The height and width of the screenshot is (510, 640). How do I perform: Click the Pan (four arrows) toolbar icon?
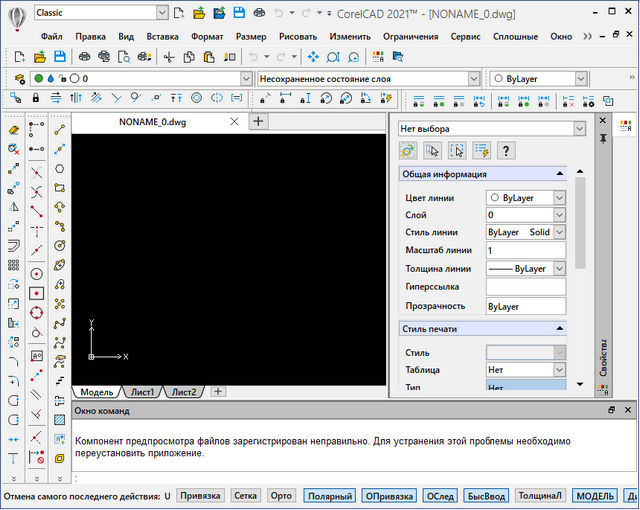[314, 56]
